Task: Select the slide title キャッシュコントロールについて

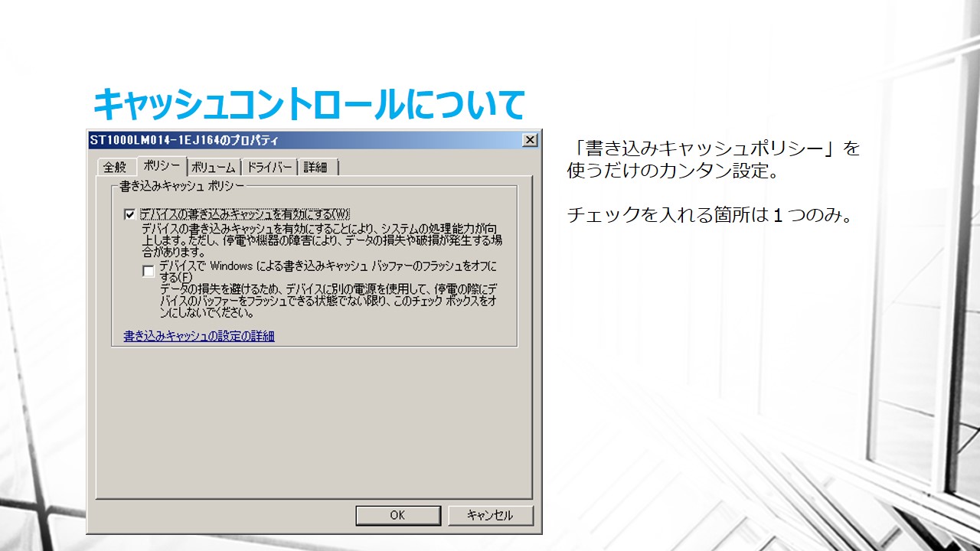Action: 308,104
